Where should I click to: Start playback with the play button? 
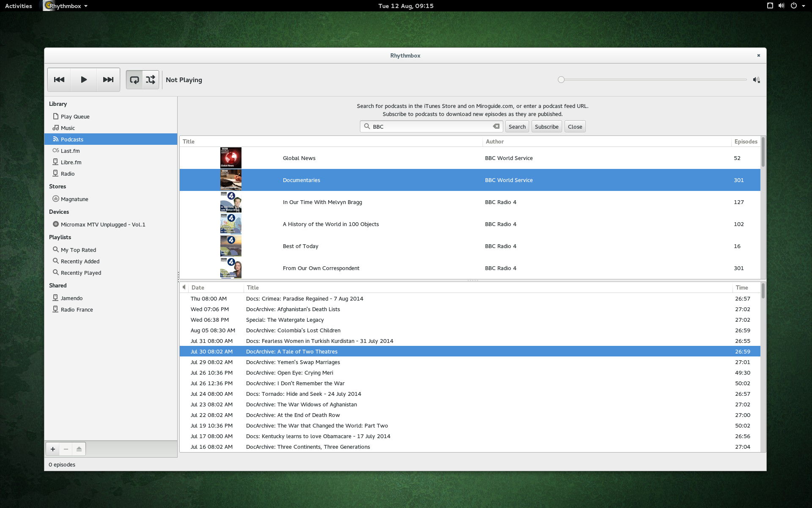pos(84,80)
